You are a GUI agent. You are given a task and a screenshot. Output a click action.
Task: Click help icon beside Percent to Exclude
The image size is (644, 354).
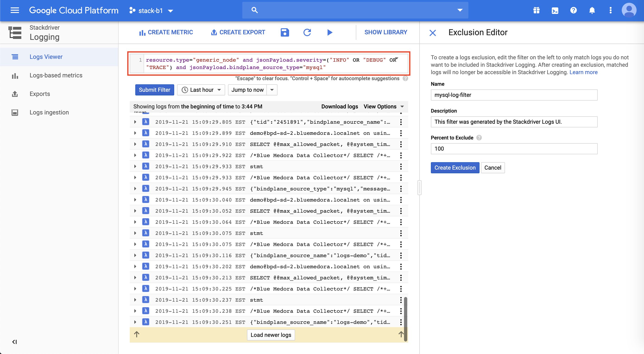[x=479, y=138]
